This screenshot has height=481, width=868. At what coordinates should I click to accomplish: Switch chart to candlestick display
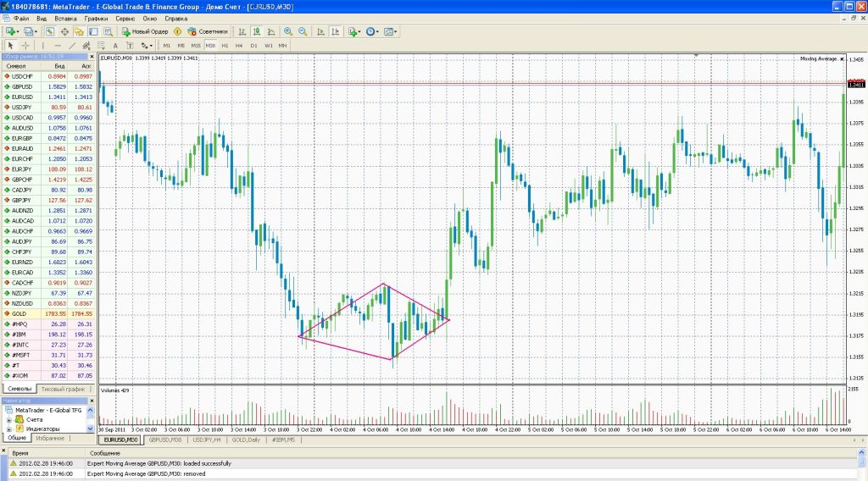click(259, 31)
